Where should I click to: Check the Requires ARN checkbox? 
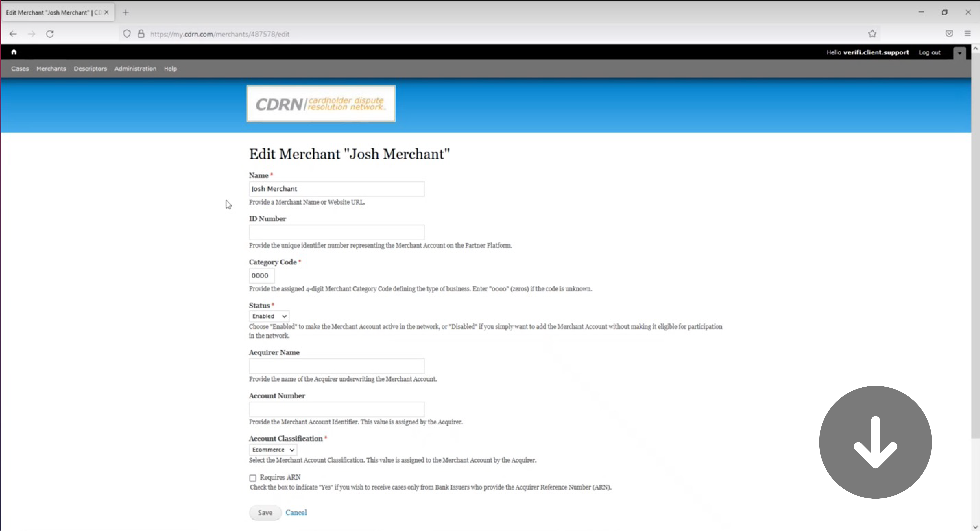[x=253, y=478]
